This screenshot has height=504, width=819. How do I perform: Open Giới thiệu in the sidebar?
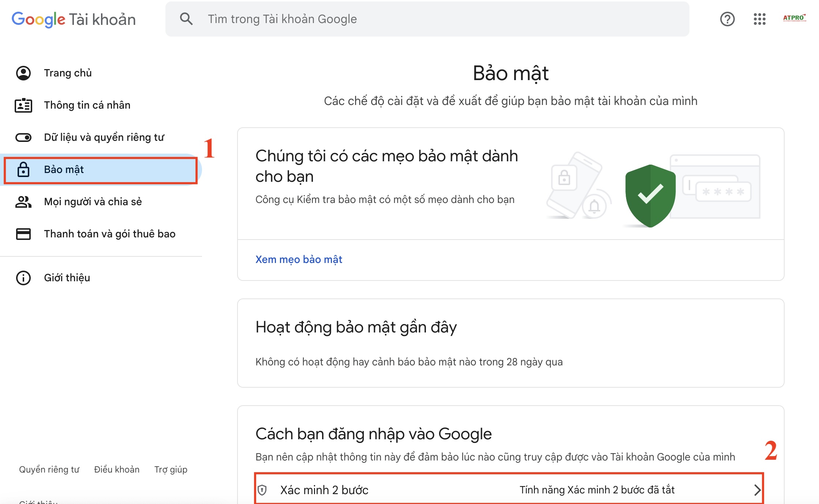tap(101, 278)
